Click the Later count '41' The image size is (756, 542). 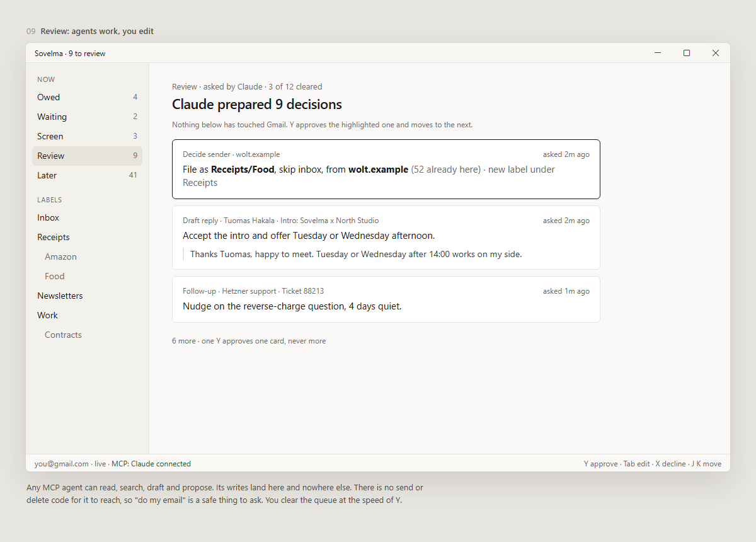[x=133, y=175]
